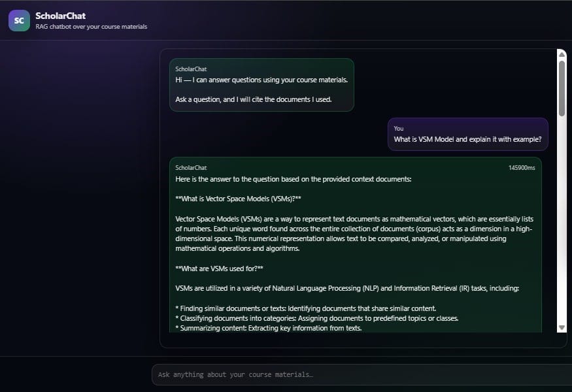
Task: Click the scrollbar up arrow
Action: point(562,55)
